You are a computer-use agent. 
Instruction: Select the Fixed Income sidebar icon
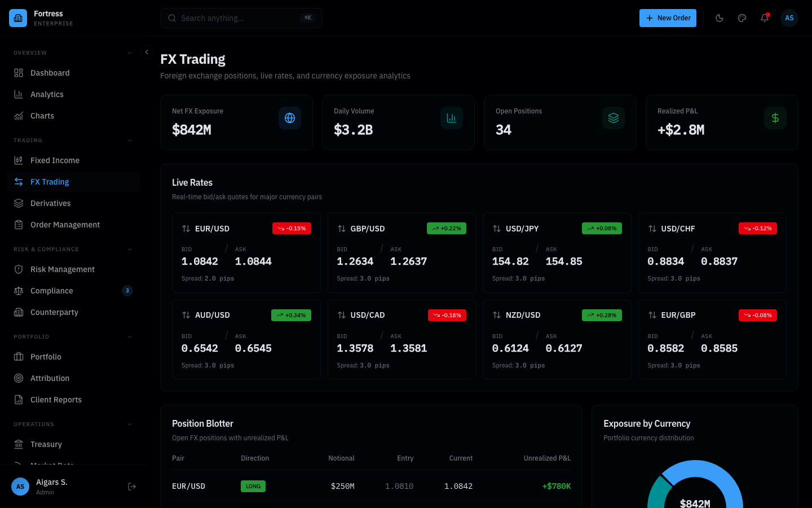(19, 160)
